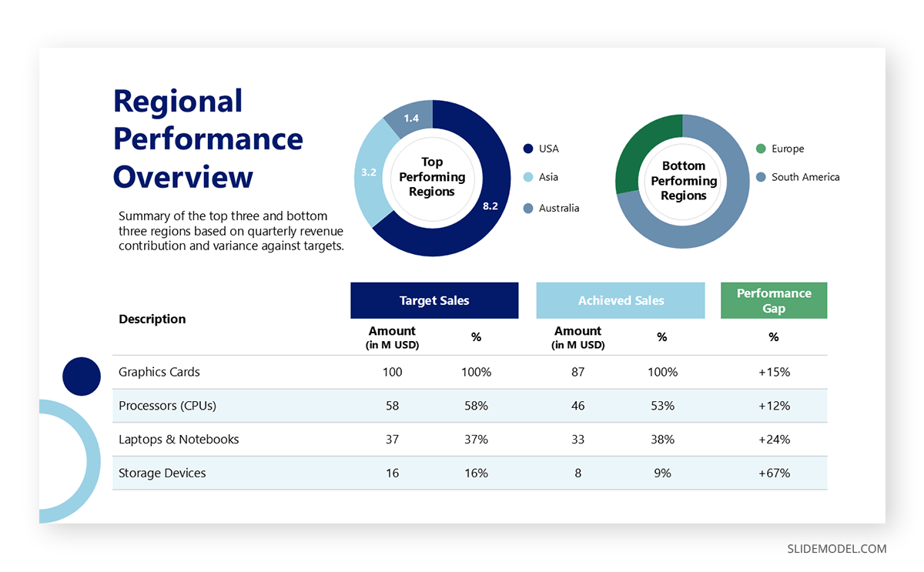Screen dimensions: 924x572
Task: Click the dark navy circle decoration icon
Action: point(82,376)
